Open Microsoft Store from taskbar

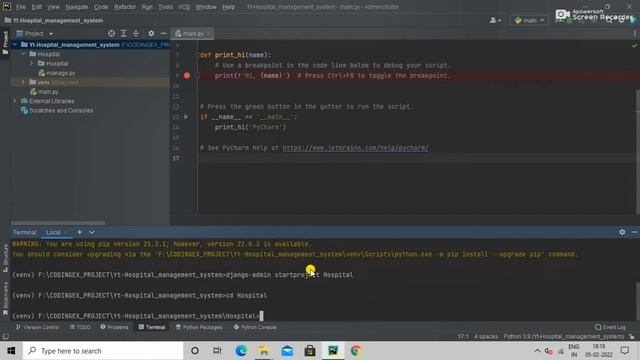[310, 351]
